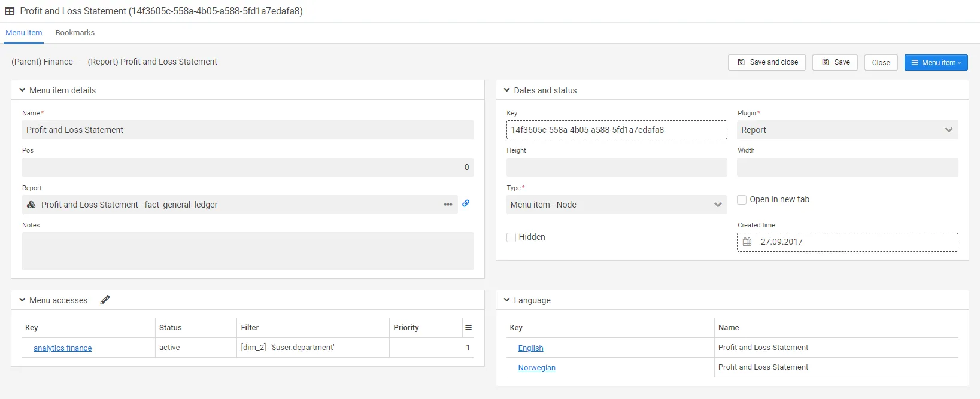Viewport: 980px width, 399px height.
Task: Switch to the Bookmarks tab
Action: click(75, 33)
